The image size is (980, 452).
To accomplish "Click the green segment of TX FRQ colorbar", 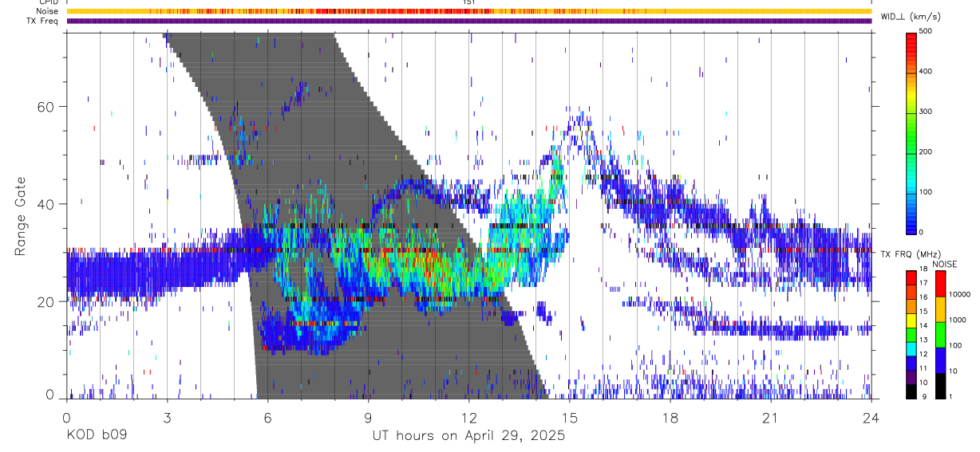I will pos(911,335).
